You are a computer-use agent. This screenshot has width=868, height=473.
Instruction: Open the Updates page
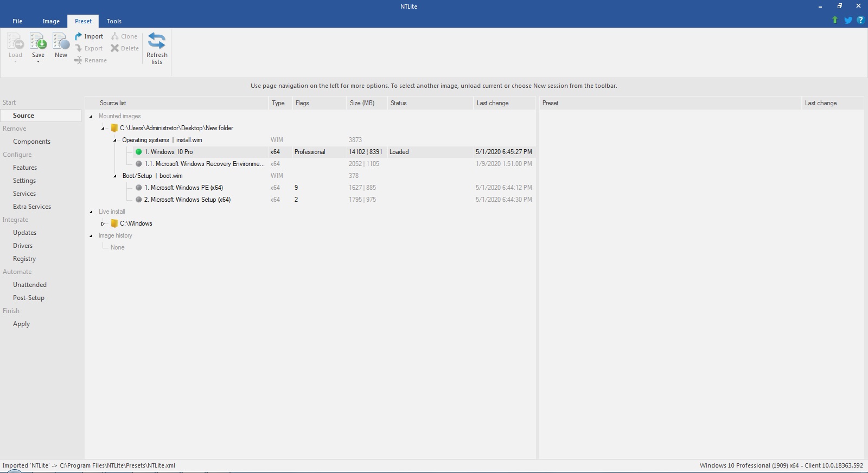tap(24, 233)
